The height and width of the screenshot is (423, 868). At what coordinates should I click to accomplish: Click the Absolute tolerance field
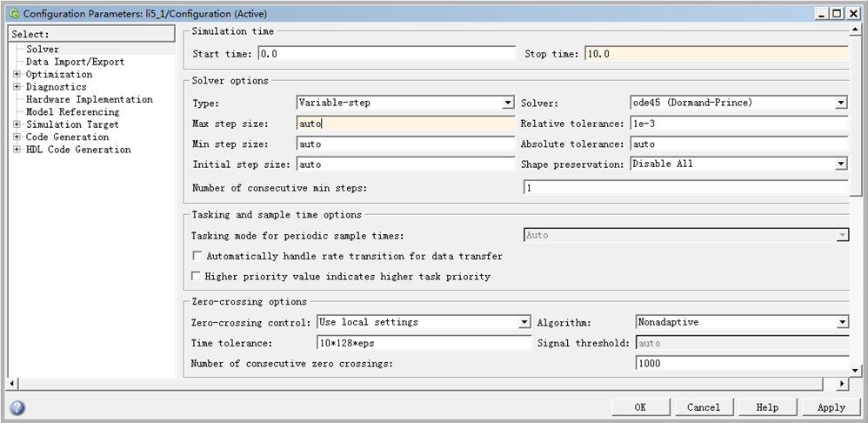[739, 144]
